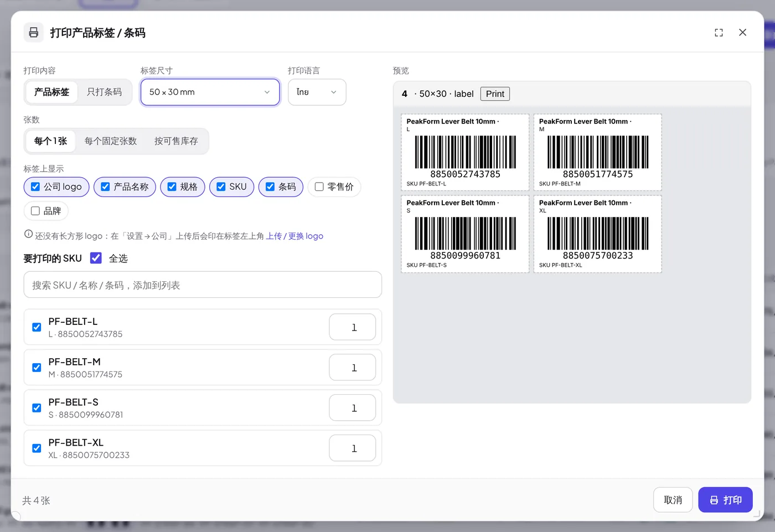Click the printer icon in dialog header
The width and height of the screenshot is (775, 532).
pyautogui.click(x=33, y=33)
